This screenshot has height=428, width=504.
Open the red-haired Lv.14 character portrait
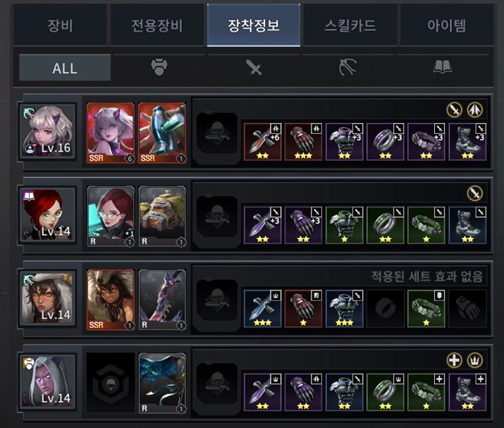click(48, 214)
